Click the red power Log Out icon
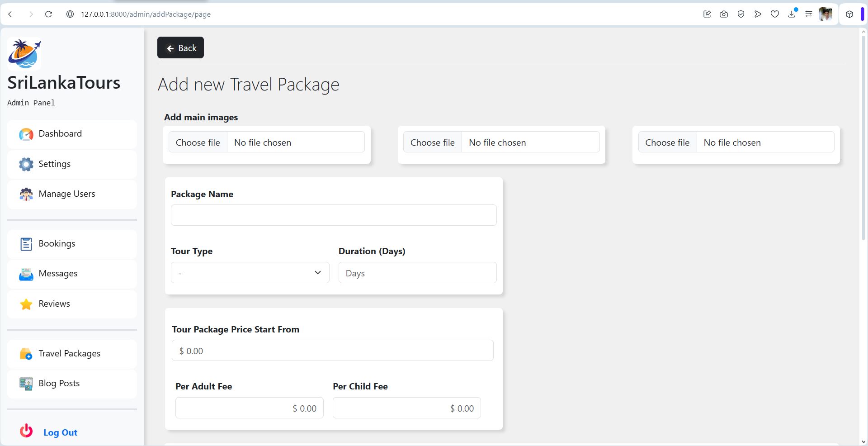The image size is (868, 446). pos(26,431)
